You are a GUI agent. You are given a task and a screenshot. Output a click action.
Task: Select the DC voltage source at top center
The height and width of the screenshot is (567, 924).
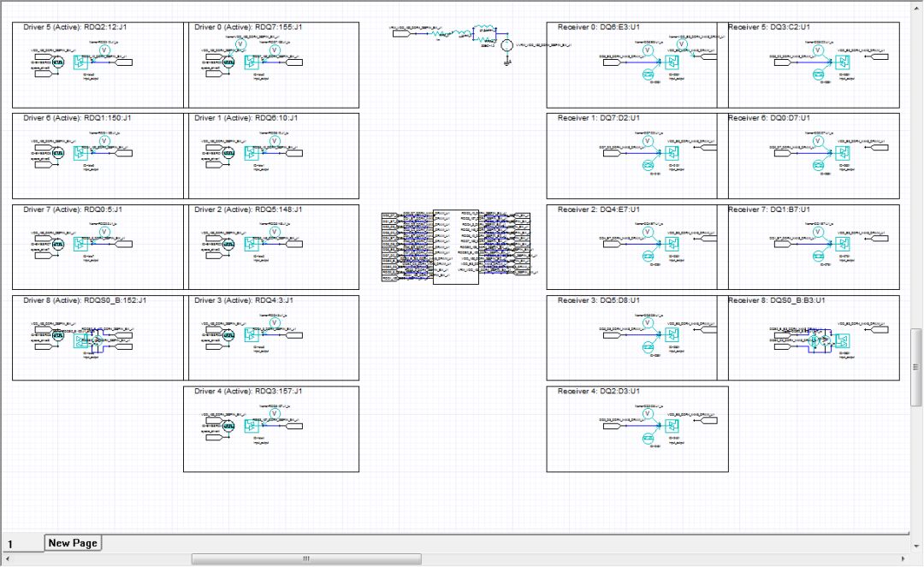coord(506,45)
